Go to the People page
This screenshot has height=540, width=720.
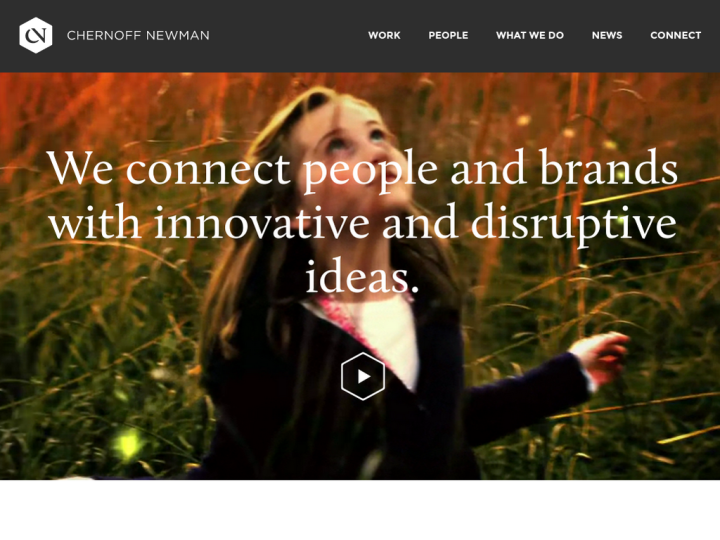coord(448,35)
